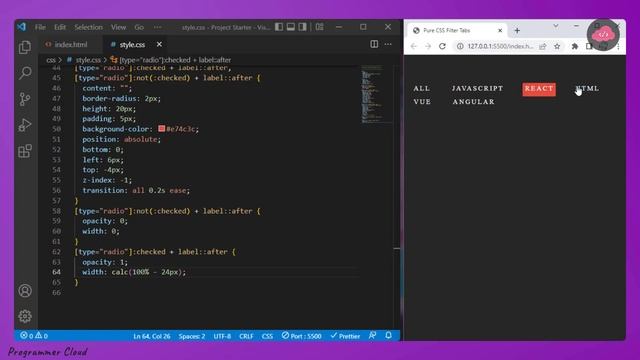Open the Accounts menu in activity bar

point(25,291)
